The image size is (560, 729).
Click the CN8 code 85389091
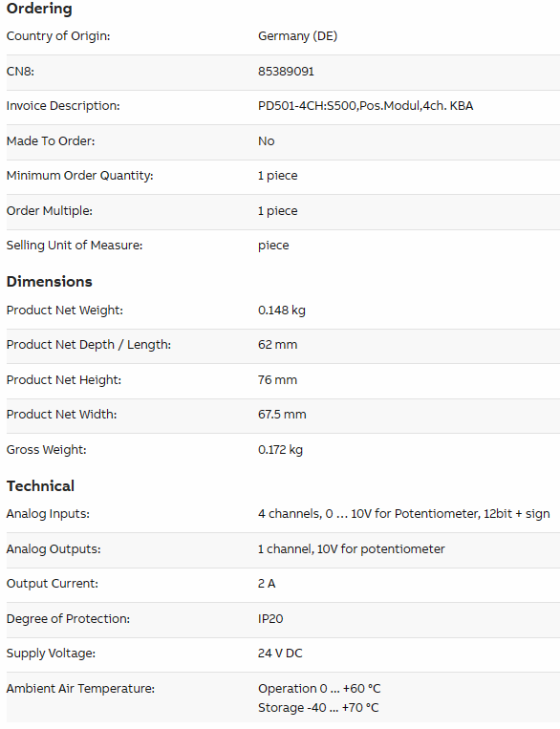click(x=286, y=71)
